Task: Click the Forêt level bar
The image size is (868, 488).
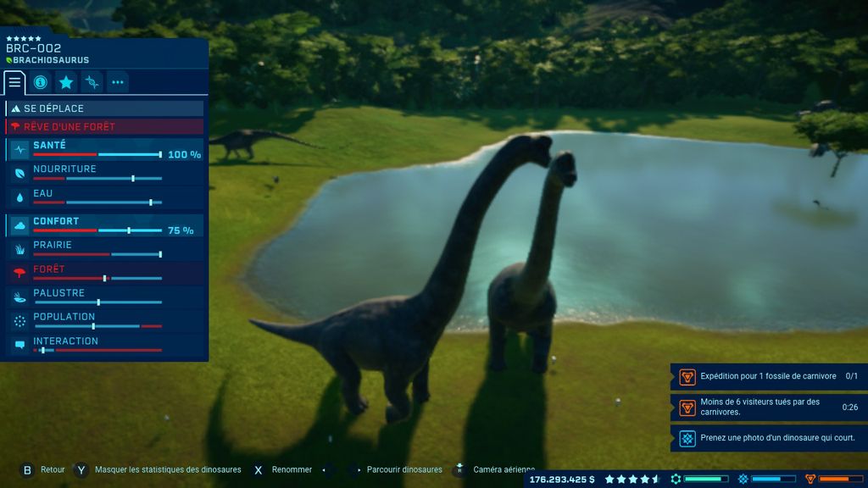Action: [x=97, y=278]
